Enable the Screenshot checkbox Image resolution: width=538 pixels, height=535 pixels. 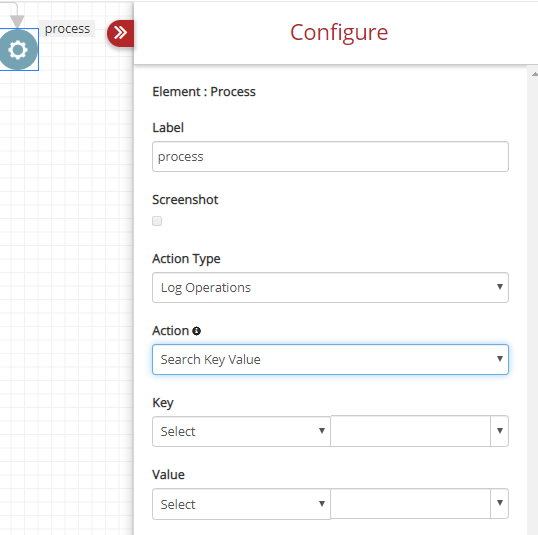click(157, 221)
